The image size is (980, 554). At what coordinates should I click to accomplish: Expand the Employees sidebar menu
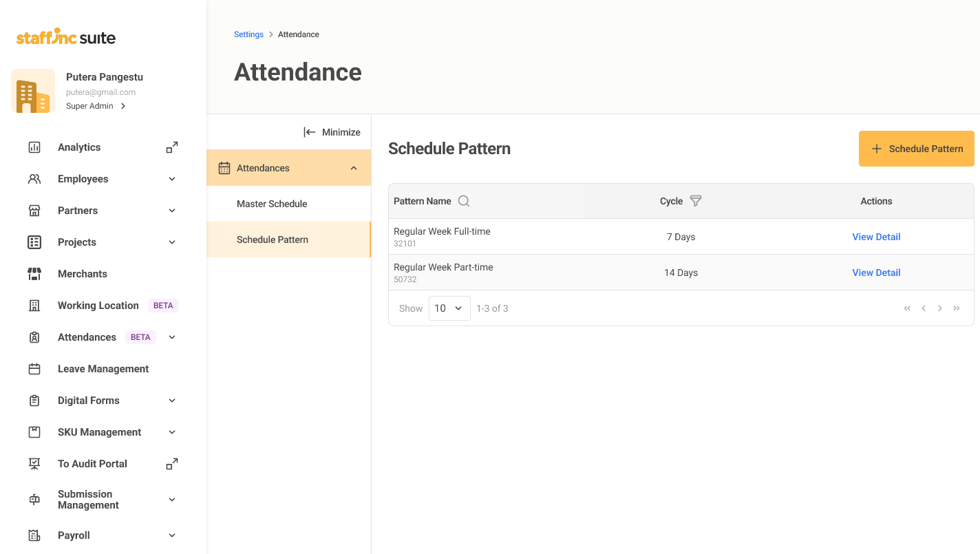[172, 179]
